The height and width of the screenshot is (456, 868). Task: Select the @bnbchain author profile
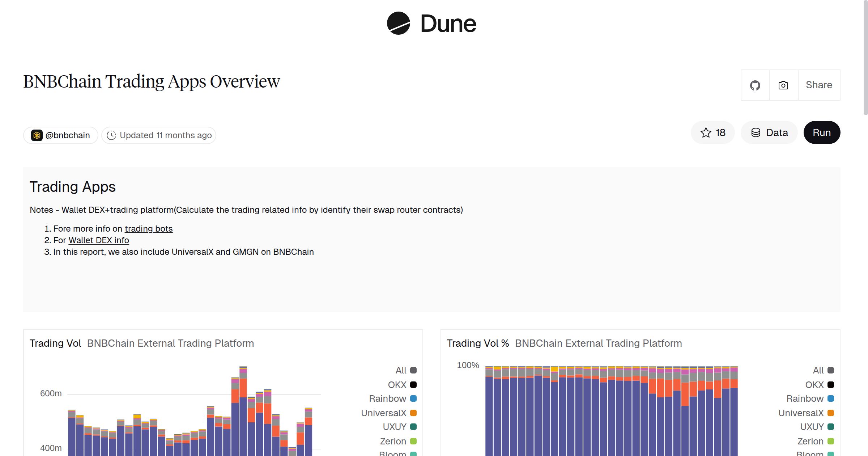[x=60, y=135]
